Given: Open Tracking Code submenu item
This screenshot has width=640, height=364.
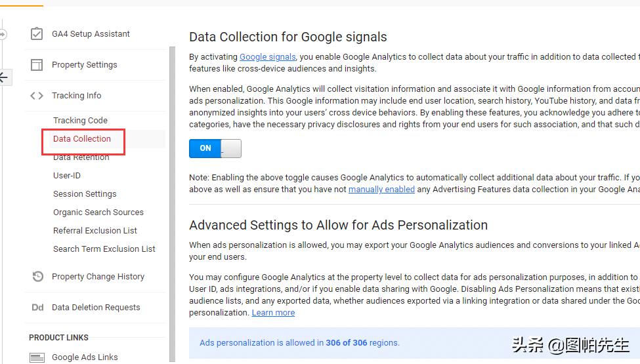Looking at the screenshot, I should 80,121.
